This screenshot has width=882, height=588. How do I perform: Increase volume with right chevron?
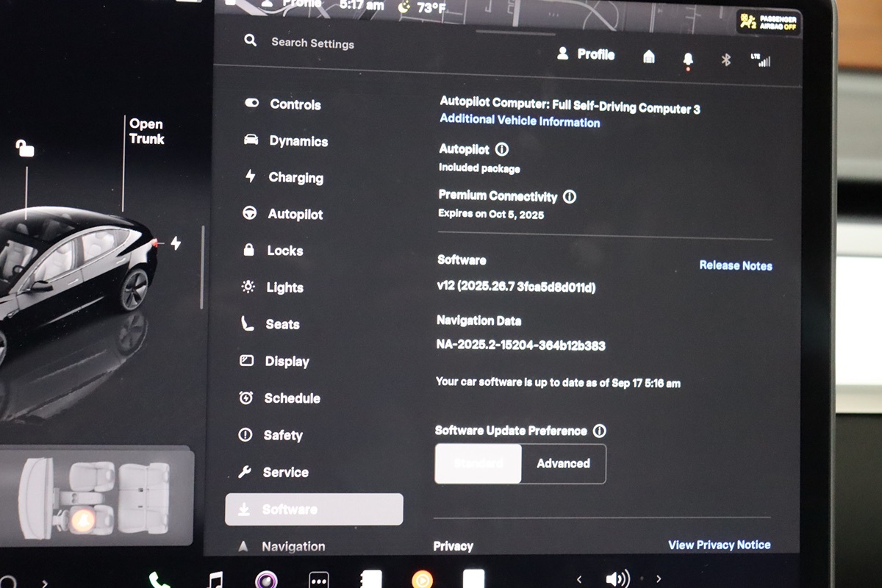(x=659, y=579)
